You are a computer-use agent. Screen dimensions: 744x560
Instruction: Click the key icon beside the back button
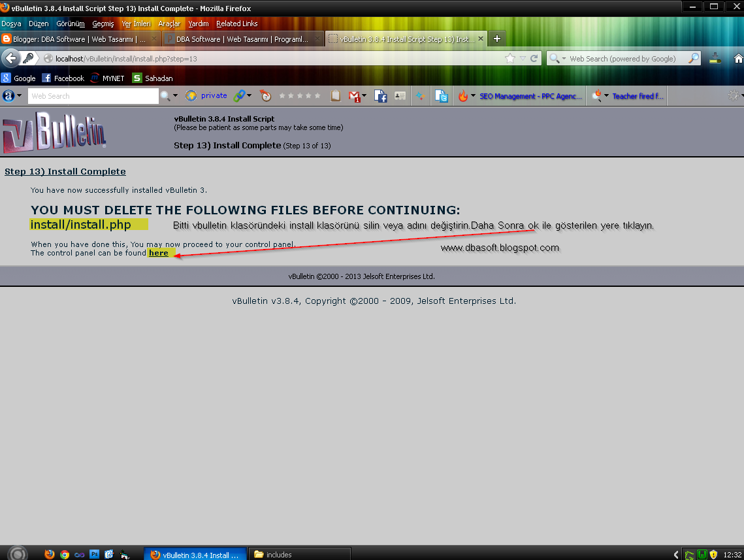[x=29, y=58]
